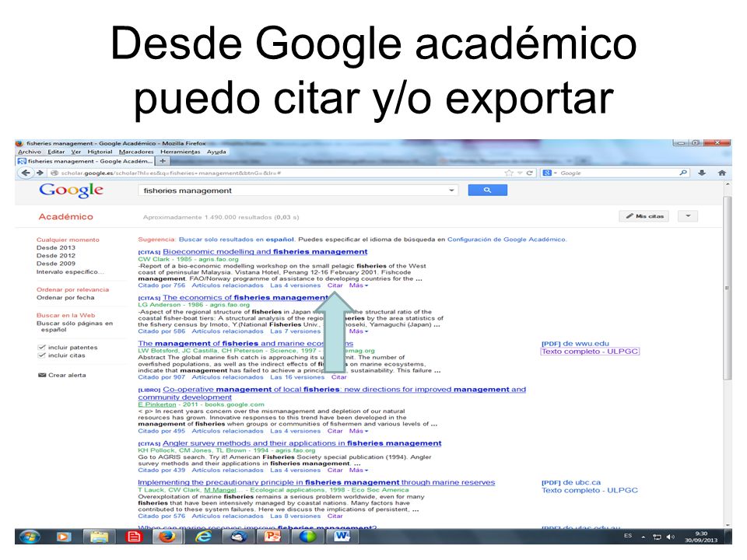
Task: Switch to PowerPoint in the taskbar
Action: 272,537
